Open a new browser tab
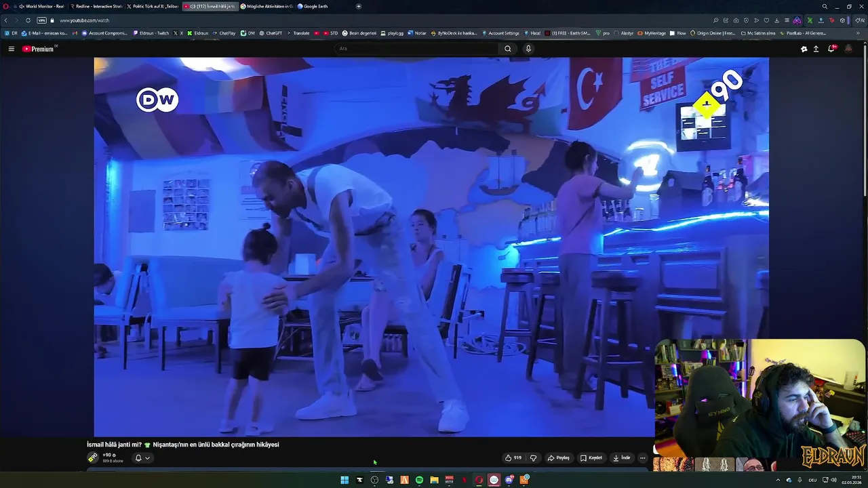Image resolution: width=868 pixels, height=488 pixels. (x=359, y=6)
